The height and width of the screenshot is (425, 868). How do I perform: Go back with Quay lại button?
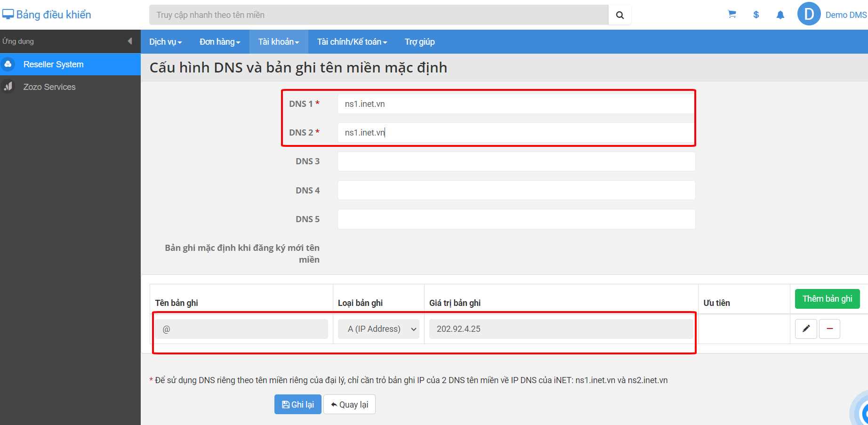(x=349, y=404)
